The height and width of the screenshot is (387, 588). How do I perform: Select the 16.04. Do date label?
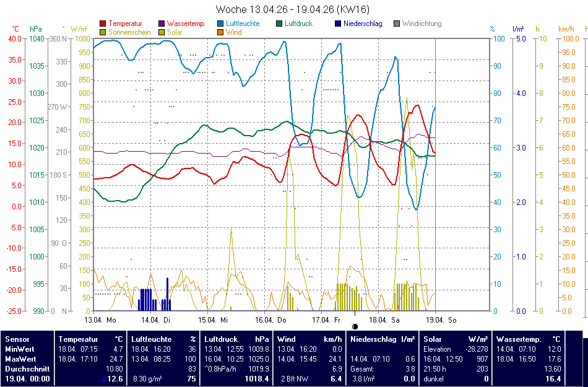pos(272,320)
